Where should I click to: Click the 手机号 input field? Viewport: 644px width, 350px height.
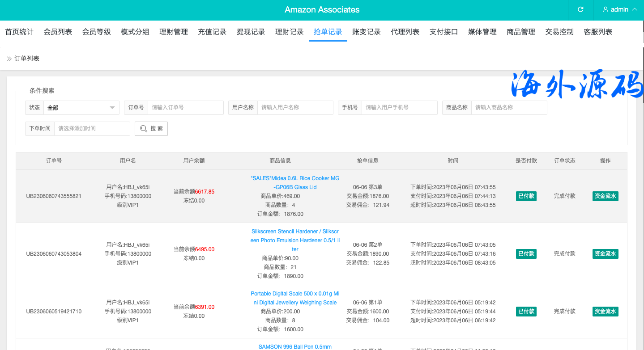pos(399,108)
